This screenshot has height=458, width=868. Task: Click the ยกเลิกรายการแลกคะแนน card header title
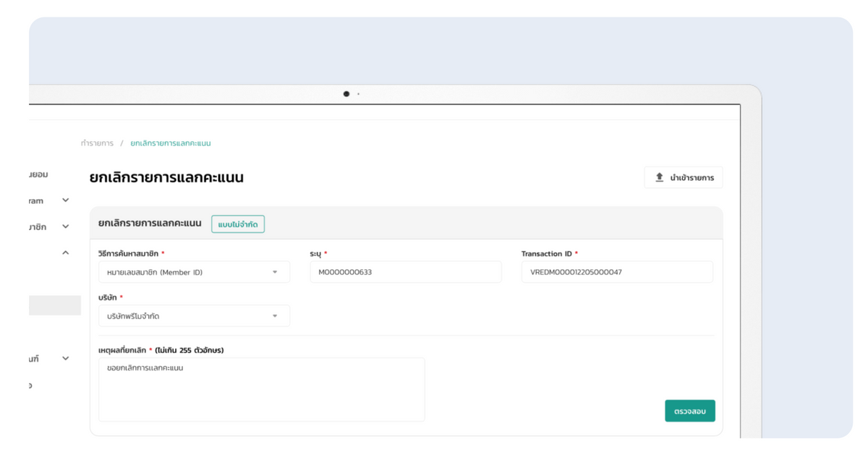(150, 224)
